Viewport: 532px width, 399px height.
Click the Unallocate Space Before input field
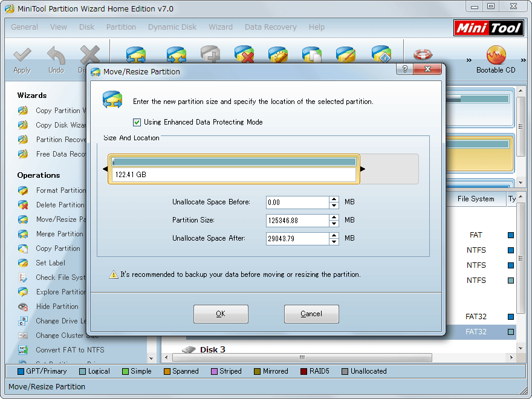(x=297, y=203)
